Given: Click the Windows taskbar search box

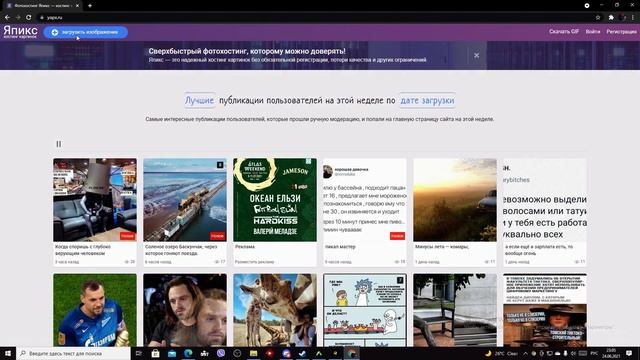Looking at the screenshot, I should pos(73,353).
